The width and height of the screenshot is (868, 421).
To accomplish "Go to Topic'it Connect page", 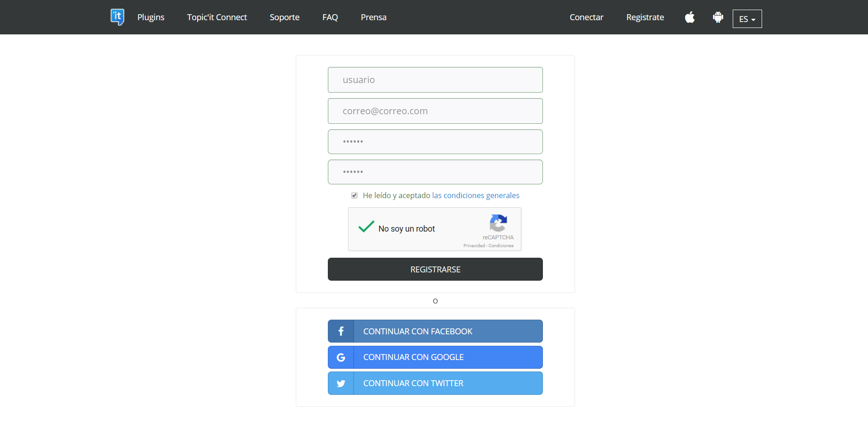I will coord(217,17).
